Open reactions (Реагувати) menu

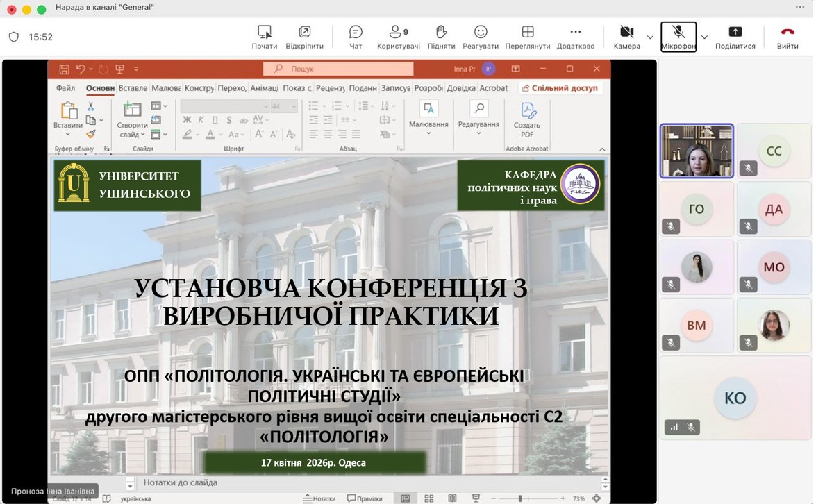coord(481,37)
